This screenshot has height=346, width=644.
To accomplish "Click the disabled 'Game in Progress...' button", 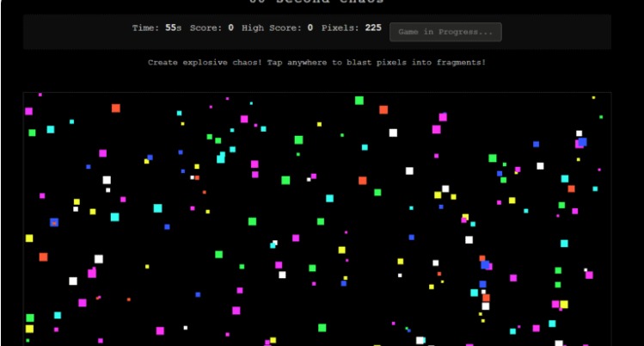I will click(445, 32).
